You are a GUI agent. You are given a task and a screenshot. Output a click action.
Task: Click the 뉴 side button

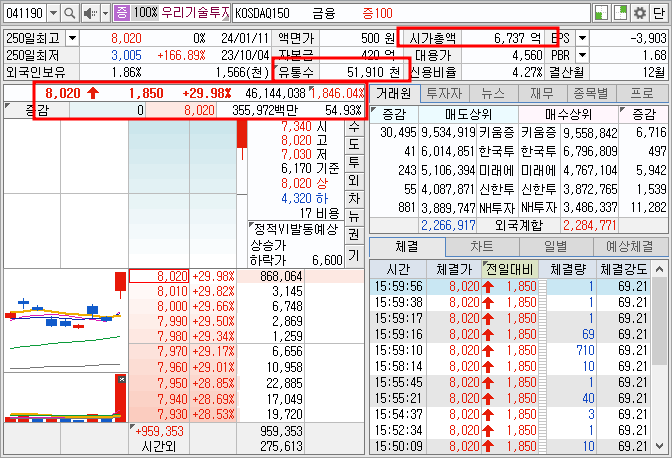click(354, 216)
